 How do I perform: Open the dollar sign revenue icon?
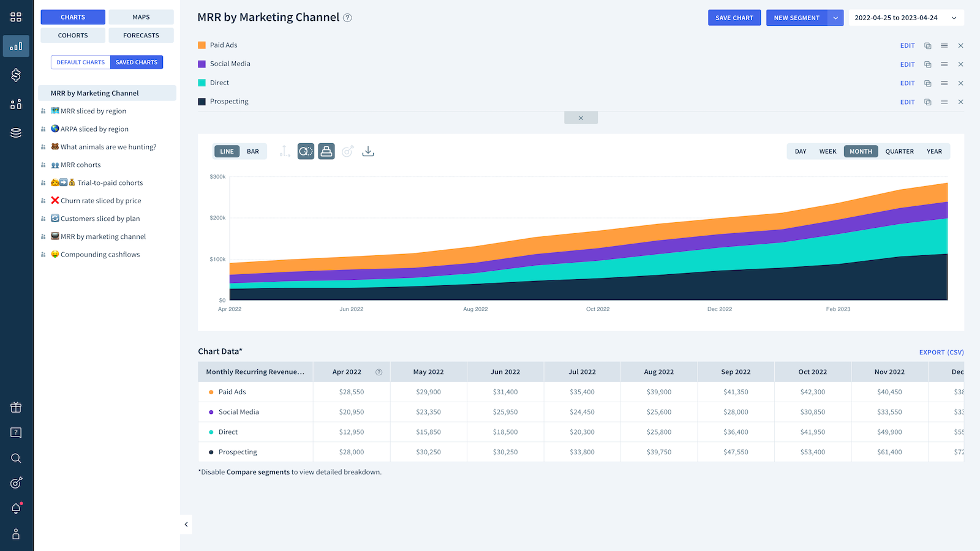16,75
